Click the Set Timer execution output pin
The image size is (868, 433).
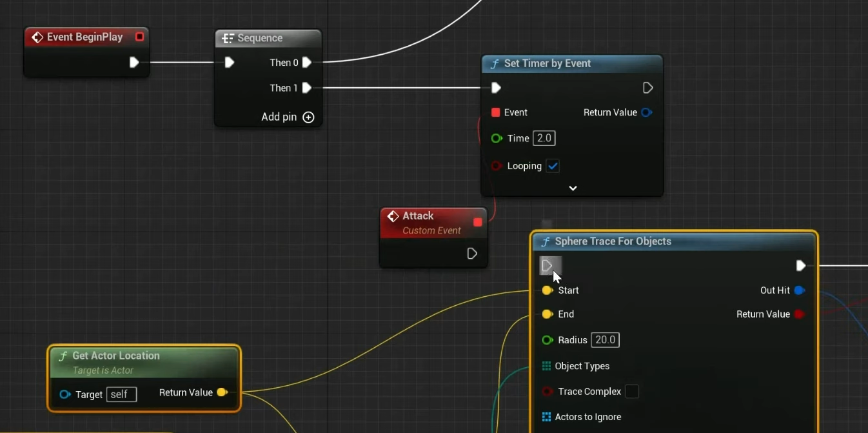[648, 88]
